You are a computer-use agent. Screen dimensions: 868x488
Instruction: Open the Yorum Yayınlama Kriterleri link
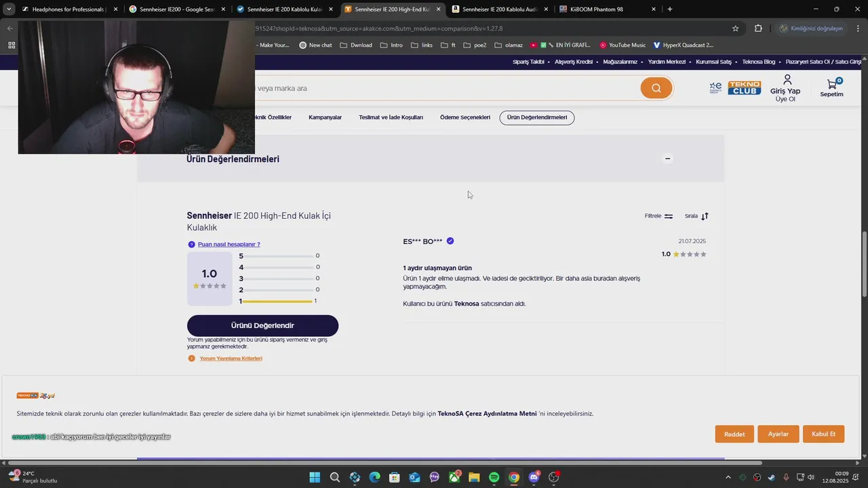click(231, 359)
